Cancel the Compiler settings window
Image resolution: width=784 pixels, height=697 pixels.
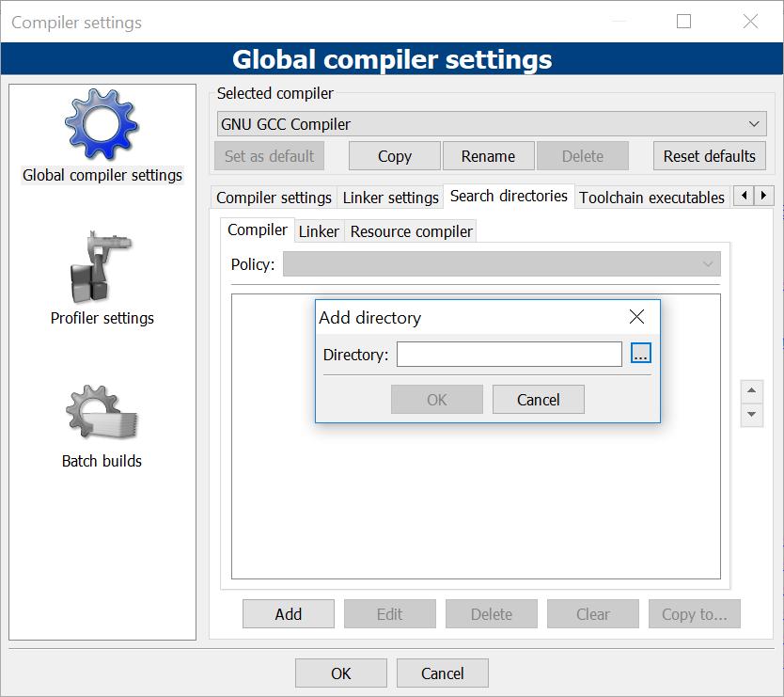(x=442, y=673)
